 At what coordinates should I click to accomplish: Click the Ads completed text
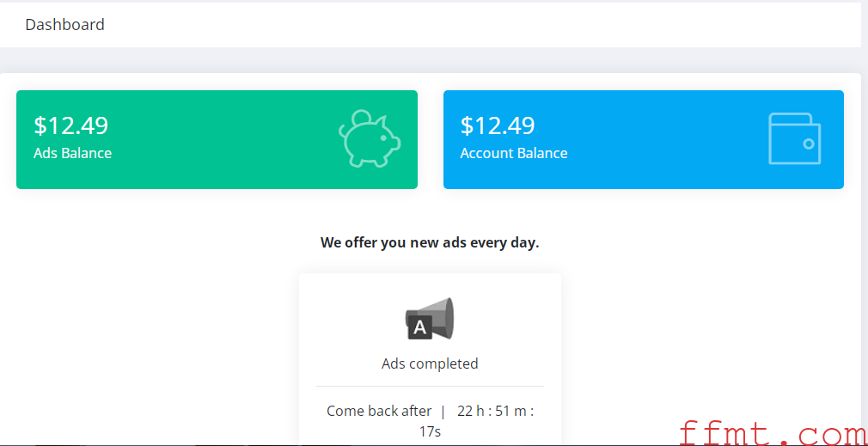[x=430, y=364]
